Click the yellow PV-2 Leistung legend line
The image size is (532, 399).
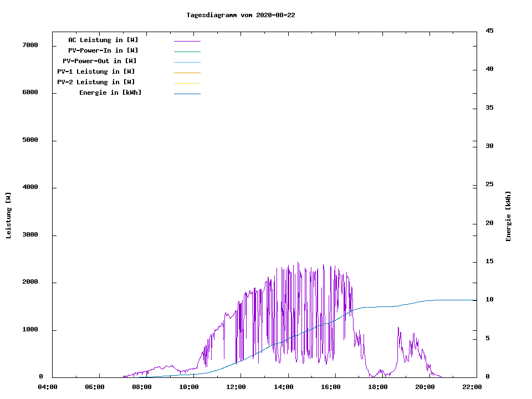tap(187, 83)
